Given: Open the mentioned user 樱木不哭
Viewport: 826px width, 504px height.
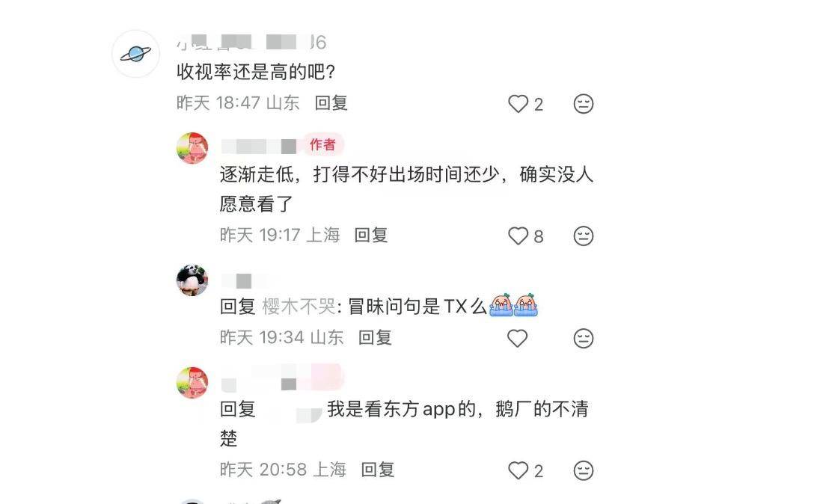Looking at the screenshot, I should tap(299, 306).
